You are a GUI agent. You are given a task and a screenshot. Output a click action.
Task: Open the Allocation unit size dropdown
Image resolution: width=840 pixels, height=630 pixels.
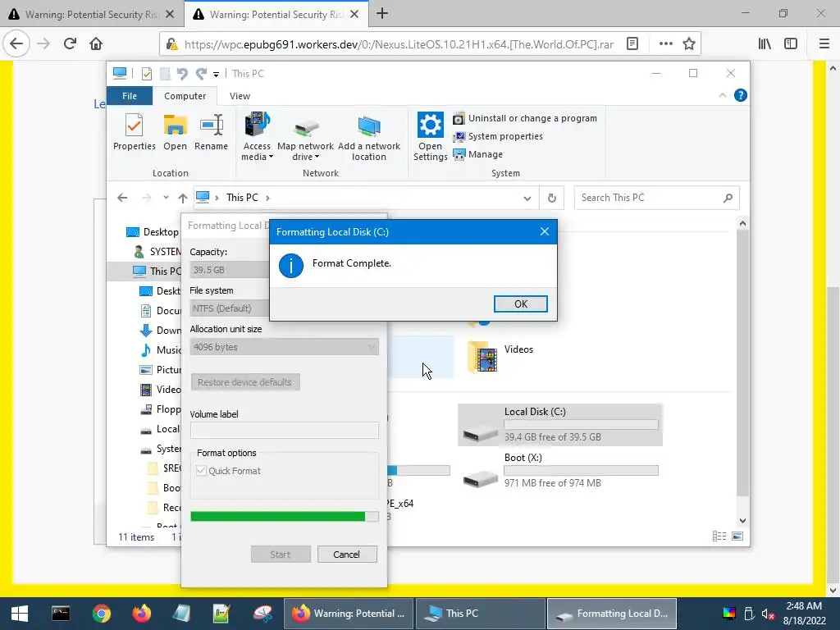pos(284,347)
